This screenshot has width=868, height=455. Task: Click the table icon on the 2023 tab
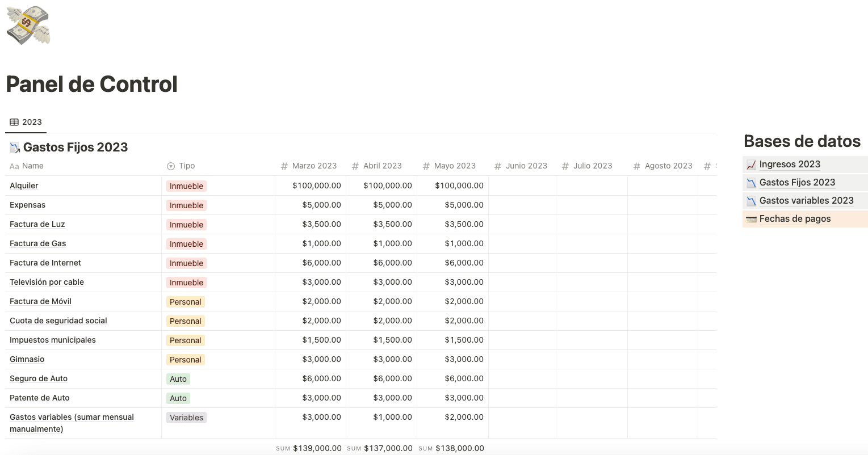click(x=14, y=122)
